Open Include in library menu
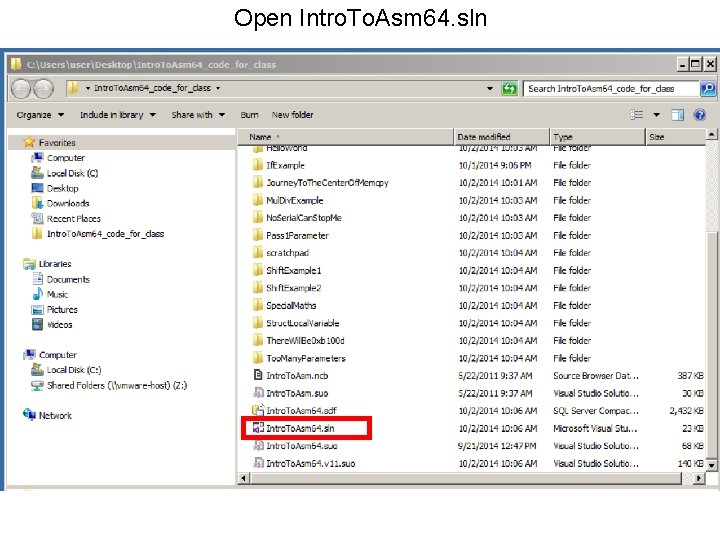 tap(118, 115)
